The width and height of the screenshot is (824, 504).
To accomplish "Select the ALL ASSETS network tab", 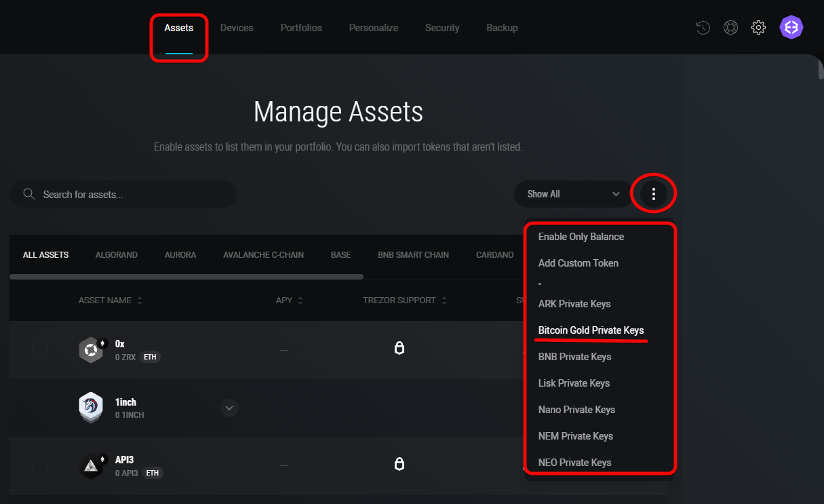I will tap(46, 255).
